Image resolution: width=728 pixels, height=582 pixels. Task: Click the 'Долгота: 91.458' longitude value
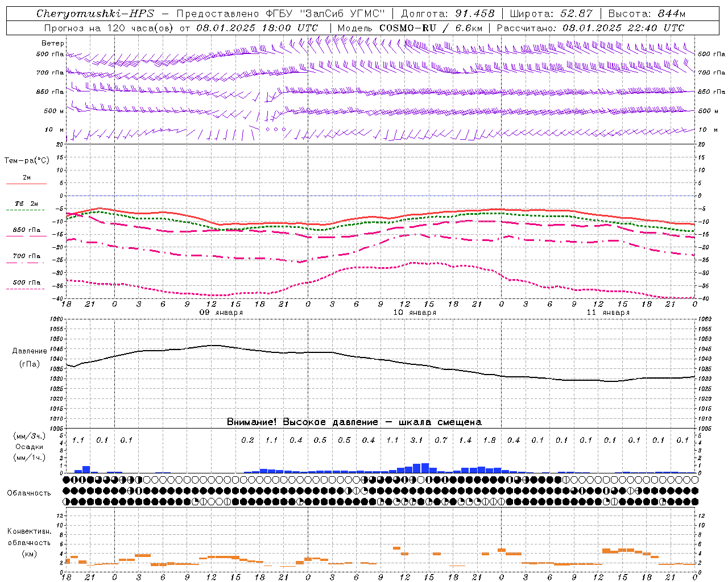(448, 14)
